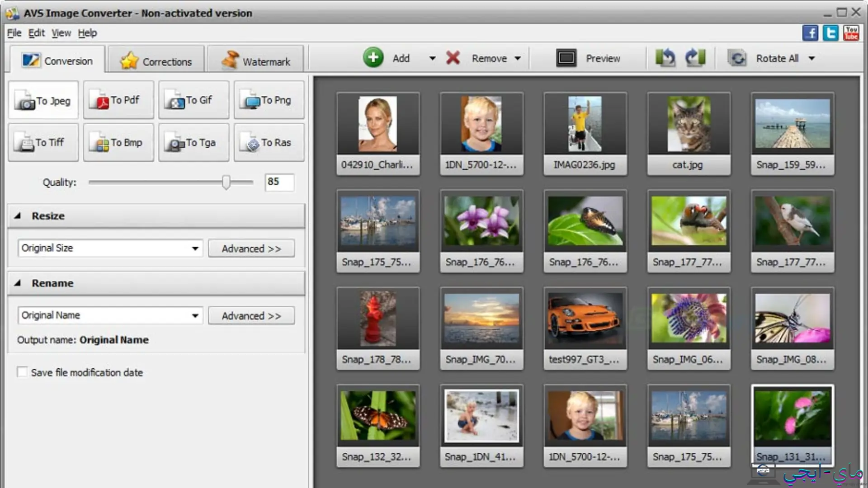This screenshot has width=868, height=488.
Task: Select the To Png conversion format
Action: [269, 100]
